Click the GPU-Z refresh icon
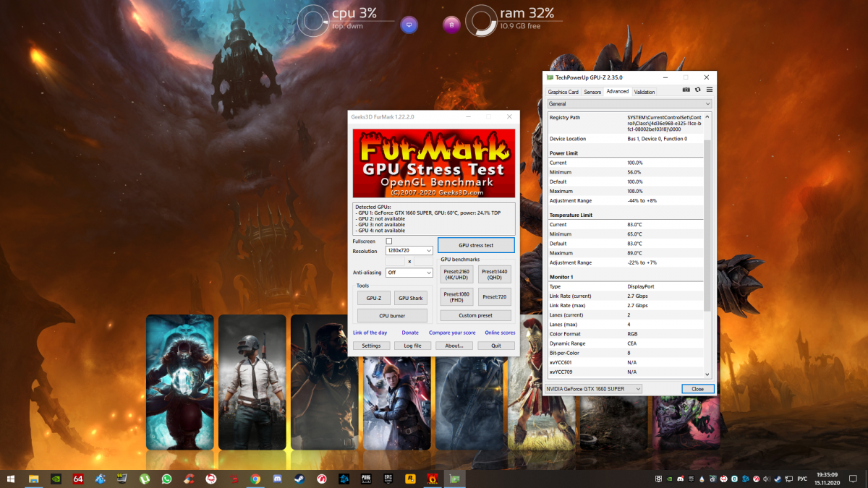 click(x=697, y=90)
